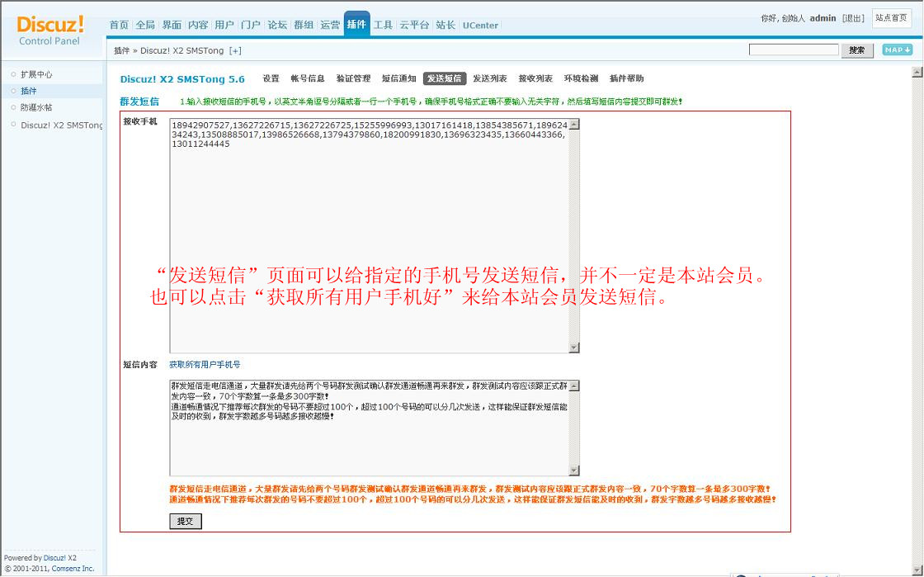924x577 pixels.
Task: Open the 论坛 top menu
Action: (x=277, y=25)
